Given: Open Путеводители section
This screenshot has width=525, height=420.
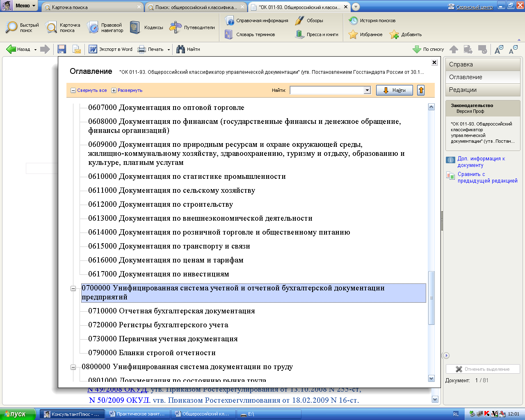Looking at the screenshot, I should pyautogui.click(x=192, y=27).
